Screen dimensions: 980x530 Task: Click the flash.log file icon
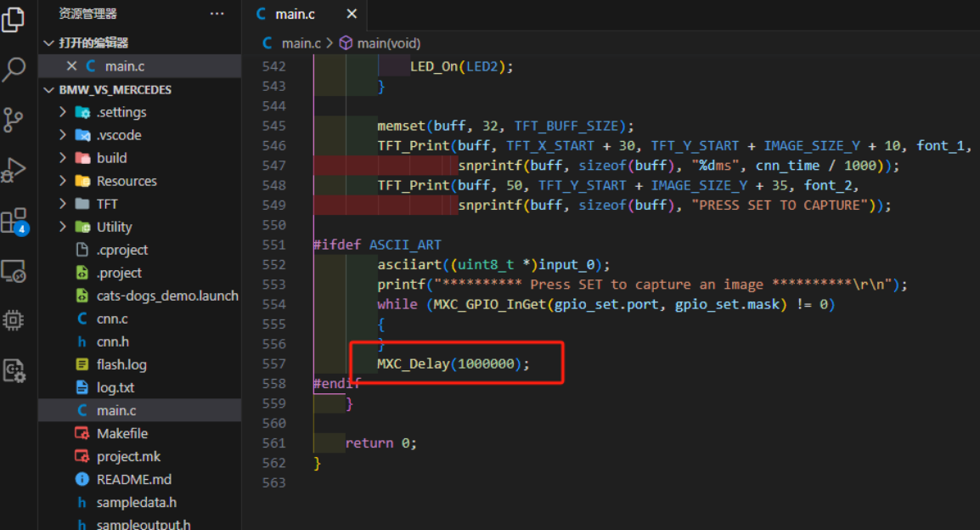tap(82, 364)
